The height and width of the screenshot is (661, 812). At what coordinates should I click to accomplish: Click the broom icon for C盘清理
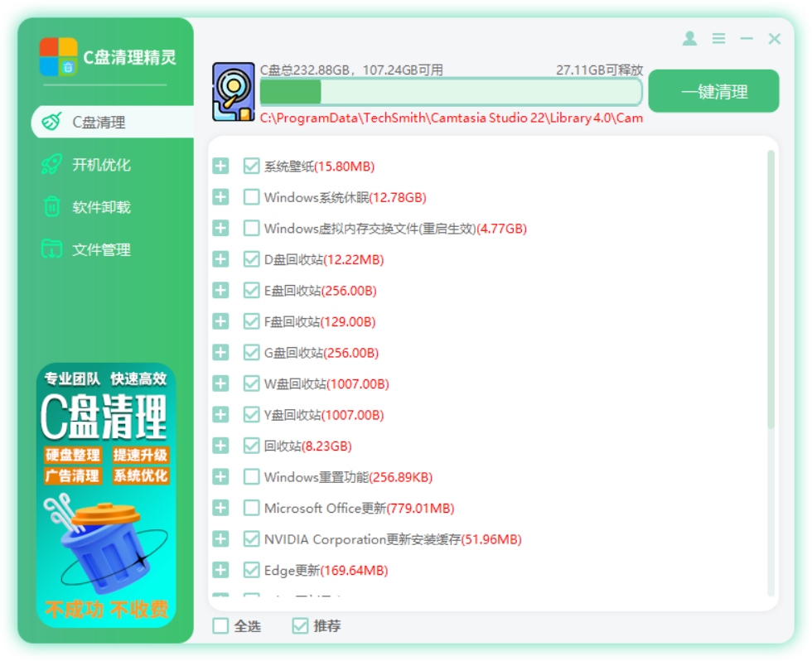51,122
